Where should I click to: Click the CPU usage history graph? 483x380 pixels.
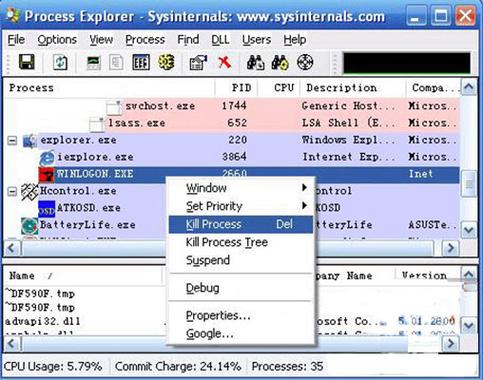407,63
